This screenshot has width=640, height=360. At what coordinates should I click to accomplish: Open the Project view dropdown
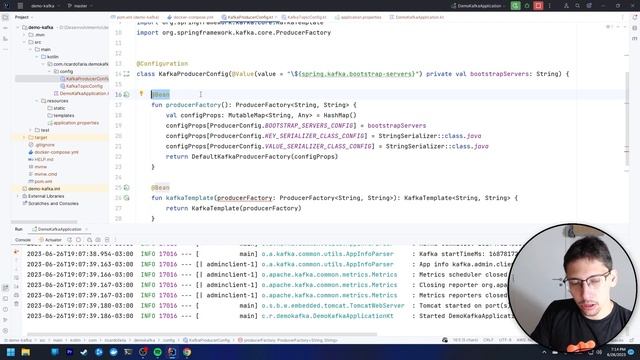coord(24,17)
